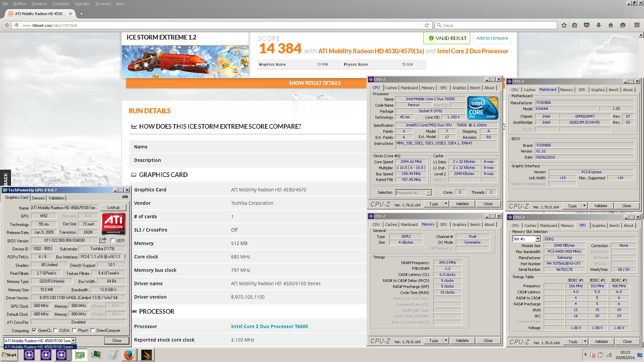Go back with the browser back arrow
Image resolution: width=644 pixels, height=362 pixels.
[x=7, y=25]
